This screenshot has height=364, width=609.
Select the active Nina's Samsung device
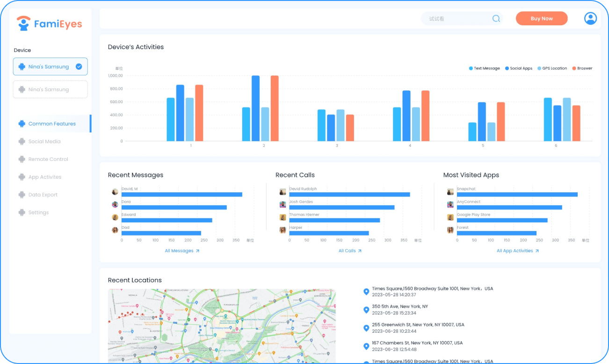coord(50,66)
